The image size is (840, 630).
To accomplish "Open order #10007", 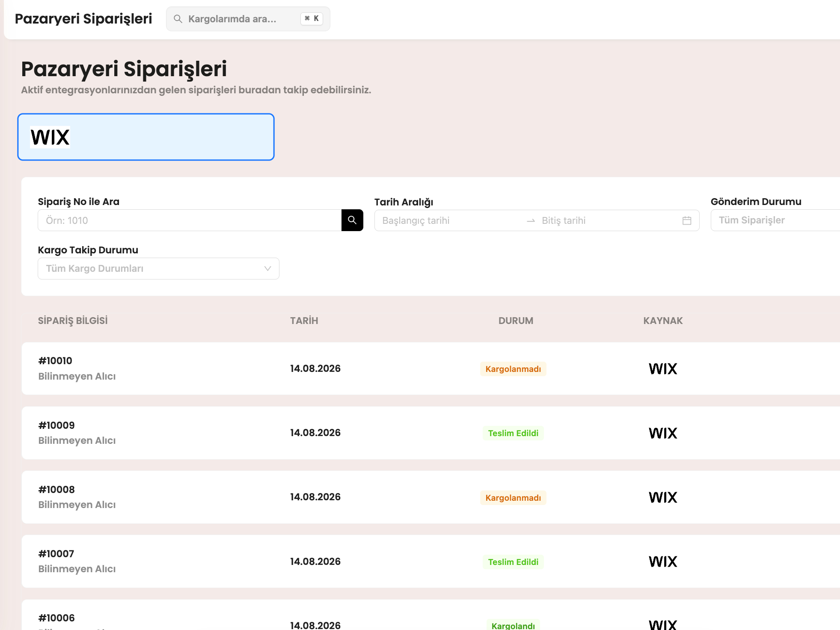I will 430,561.
